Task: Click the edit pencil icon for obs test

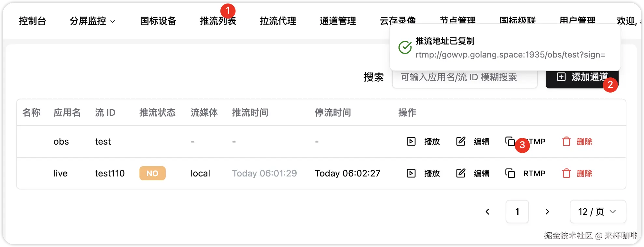Action: tap(461, 141)
